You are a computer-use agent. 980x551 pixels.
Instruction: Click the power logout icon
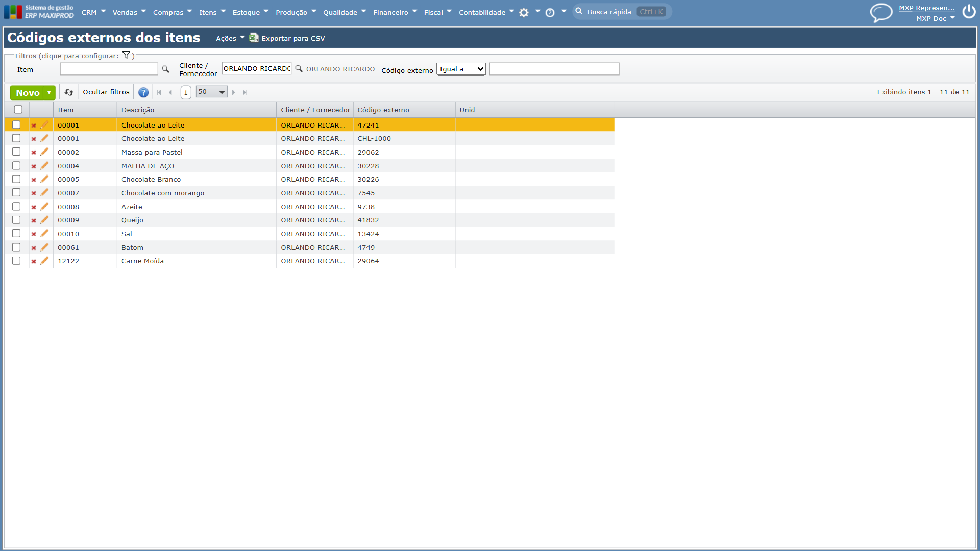tap(969, 12)
